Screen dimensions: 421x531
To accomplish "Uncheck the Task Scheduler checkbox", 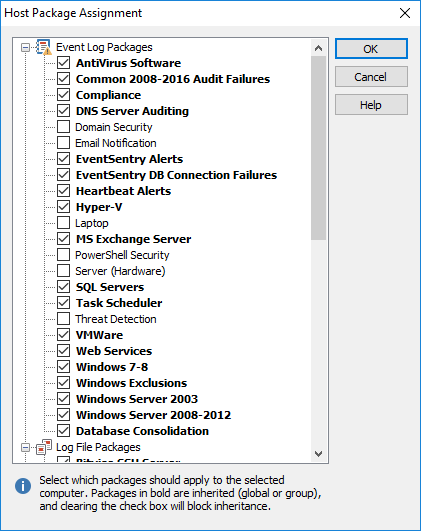I will pos(64,303).
